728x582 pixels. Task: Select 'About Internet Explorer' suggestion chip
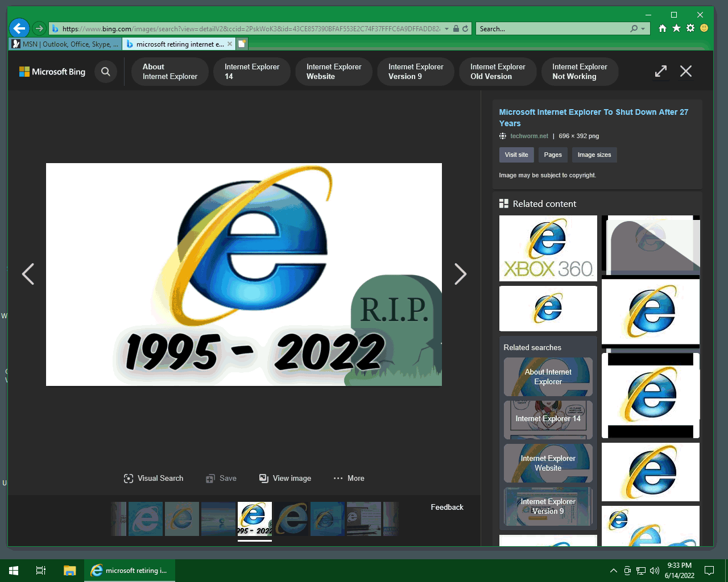pyautogui.click(x=169, y=72)
